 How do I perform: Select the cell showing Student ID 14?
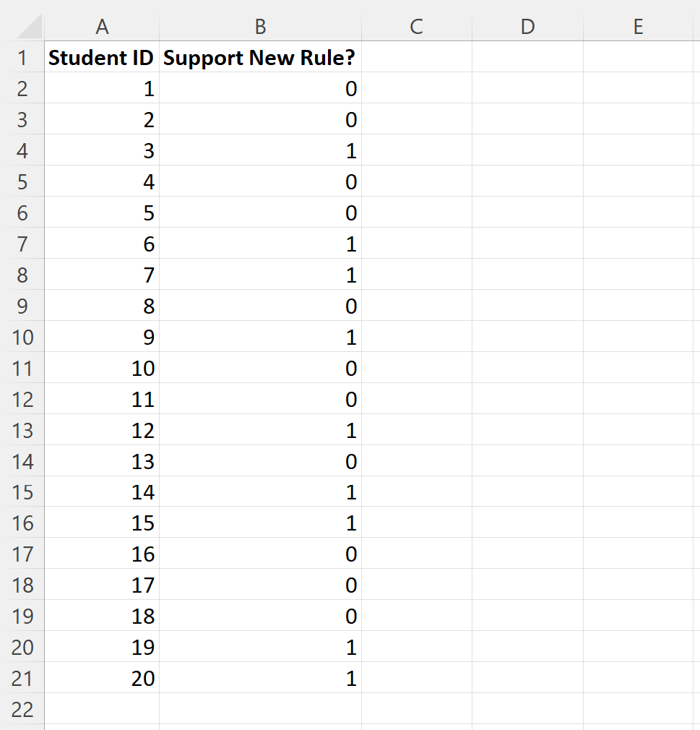tap(102, 492)
